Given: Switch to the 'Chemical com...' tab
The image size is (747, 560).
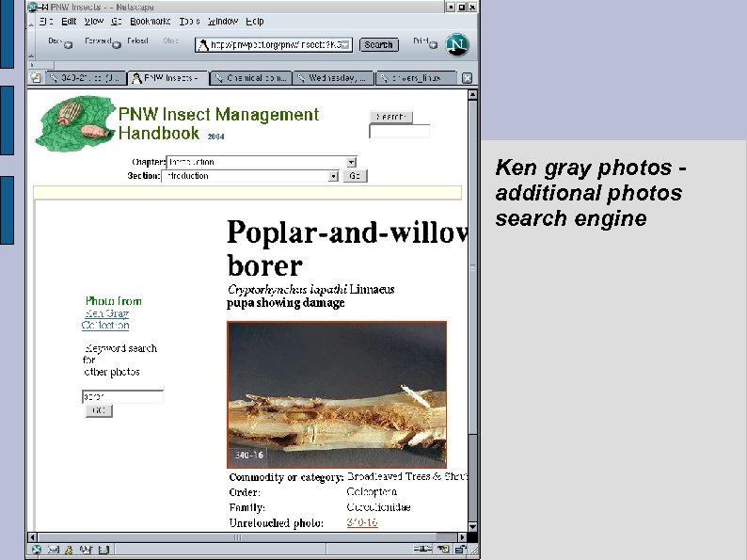Looking at the screenshot, I should click(x=251, y=78).
